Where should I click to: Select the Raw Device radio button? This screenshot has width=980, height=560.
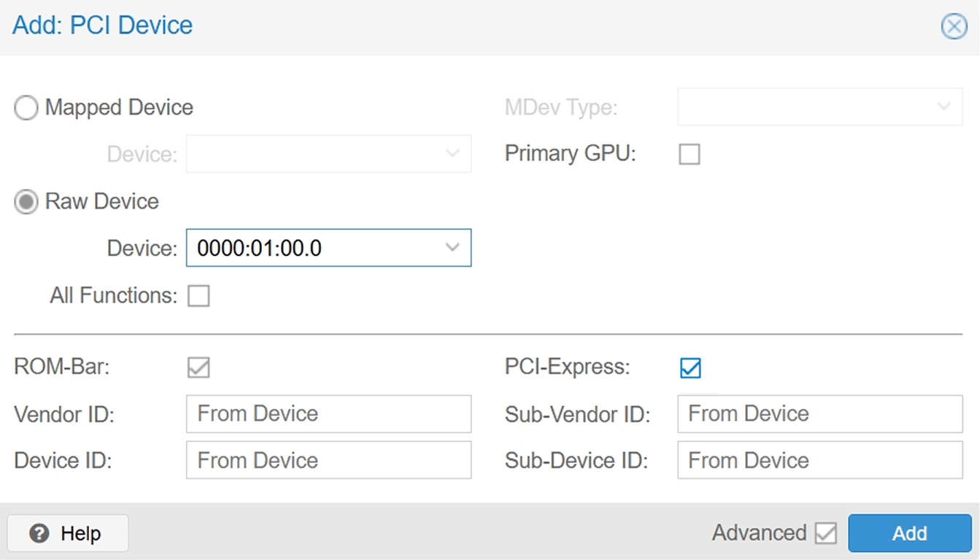pyautogui.click(x=26, y=202)
